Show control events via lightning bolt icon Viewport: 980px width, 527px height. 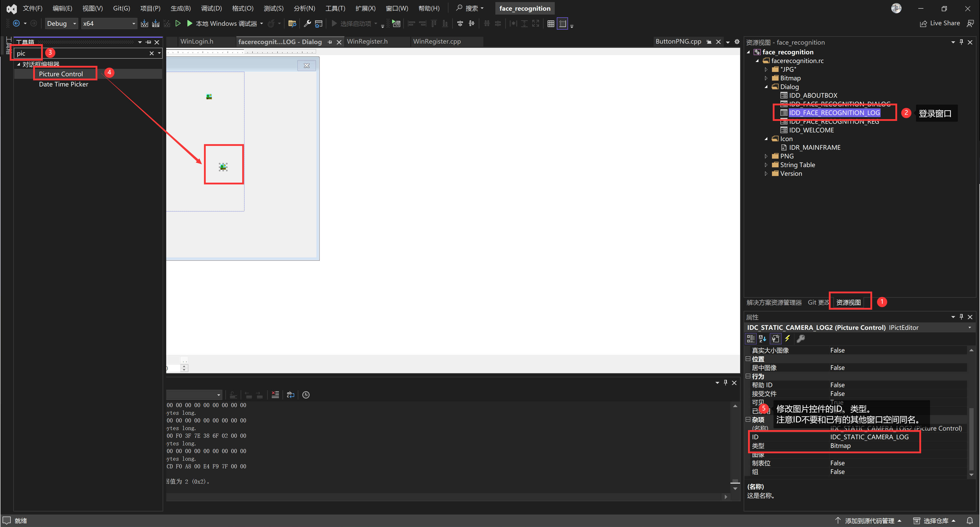pyautogui.click(x=788, y=338)
